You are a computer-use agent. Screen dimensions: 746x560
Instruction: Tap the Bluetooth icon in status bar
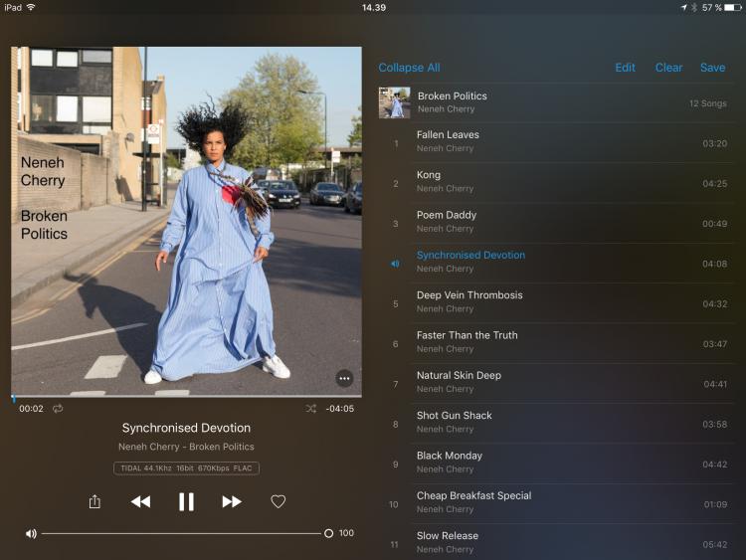pyautogui.click(x=694, y=8)
